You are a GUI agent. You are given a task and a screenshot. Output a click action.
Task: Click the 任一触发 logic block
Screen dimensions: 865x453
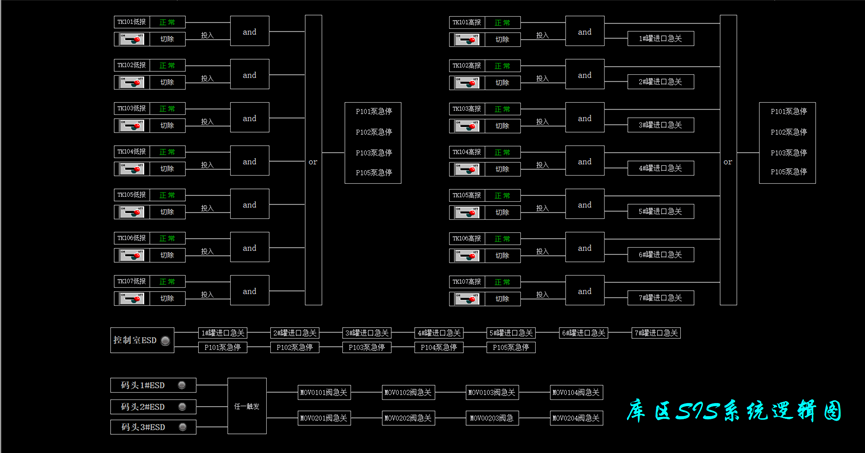248,406
